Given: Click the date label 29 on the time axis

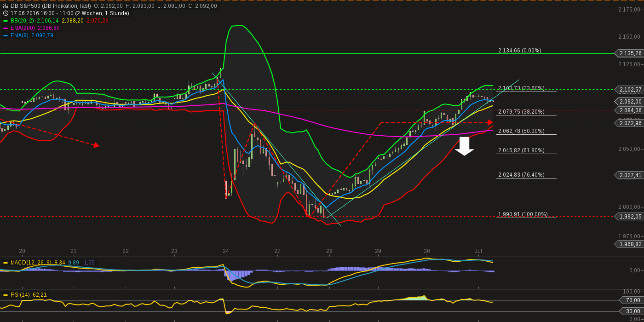Looking at the screenshot, I should 378,251.
